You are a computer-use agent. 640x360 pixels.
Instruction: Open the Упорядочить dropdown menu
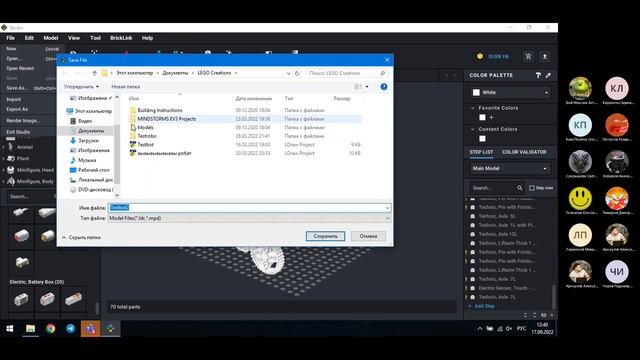click(x=81, y=87)
